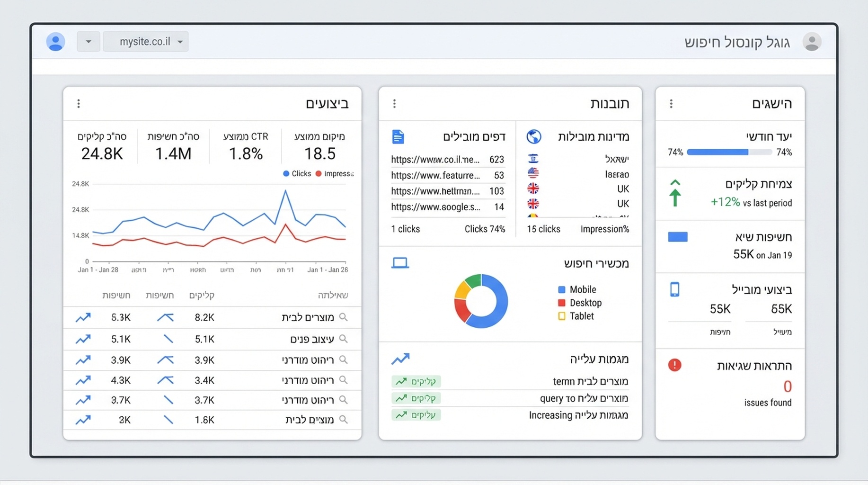Click the gray account profile icon

pyautogui.click(x=812, y=42)
